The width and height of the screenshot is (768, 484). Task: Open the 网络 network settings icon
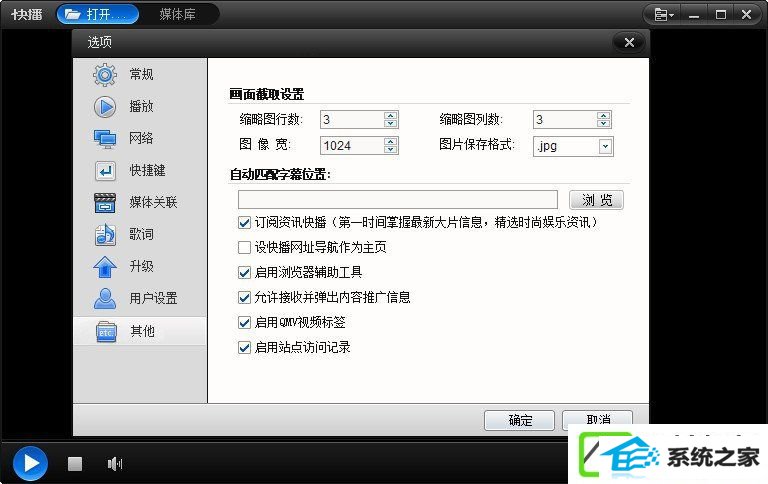point(104,139)
